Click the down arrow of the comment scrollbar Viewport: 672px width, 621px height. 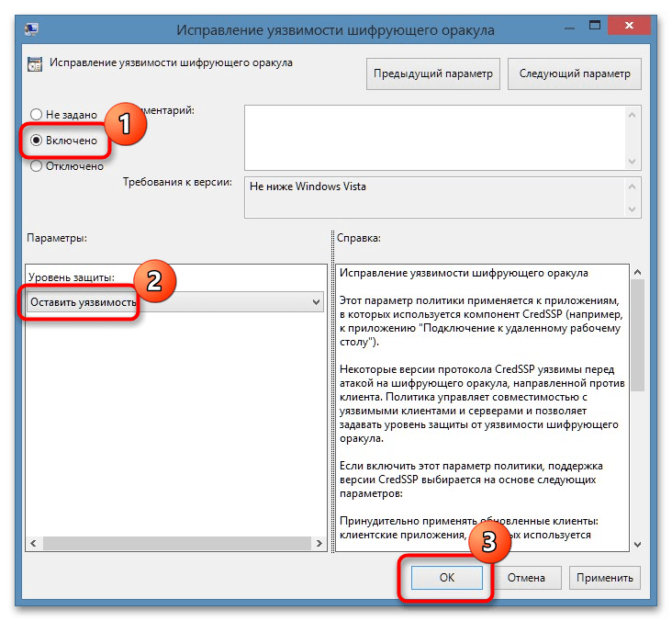point(632,162)
